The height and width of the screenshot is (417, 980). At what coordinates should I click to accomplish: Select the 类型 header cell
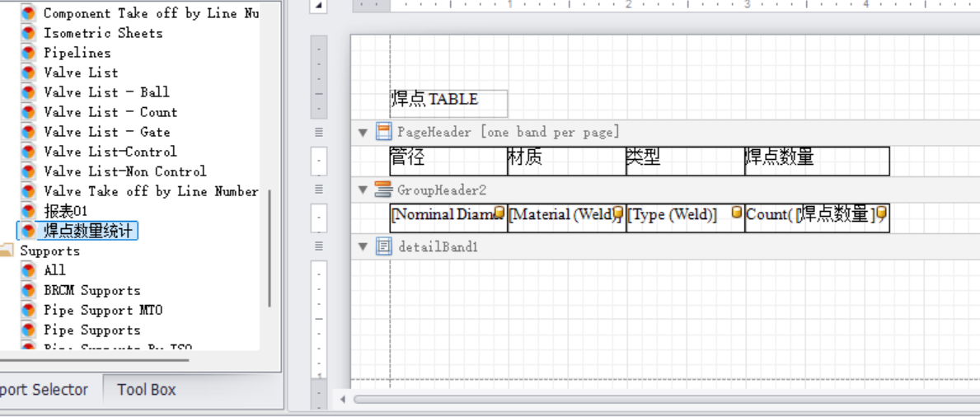[685, 162]
